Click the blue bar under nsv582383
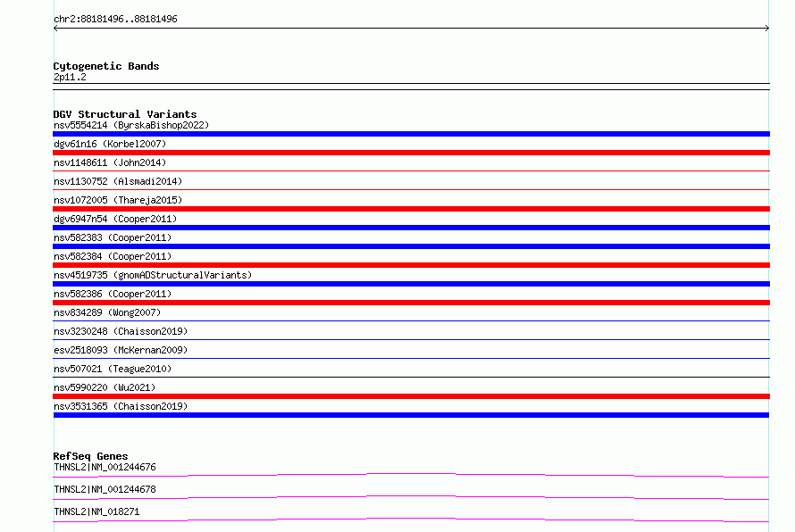Screen dimensions: 795x532 411,246
